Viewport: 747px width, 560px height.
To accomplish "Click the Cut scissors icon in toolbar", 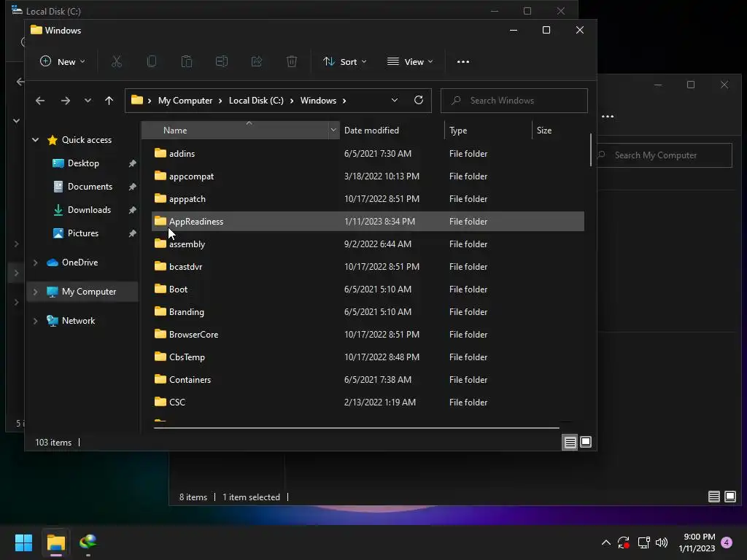I will click(x=117, y=61).
